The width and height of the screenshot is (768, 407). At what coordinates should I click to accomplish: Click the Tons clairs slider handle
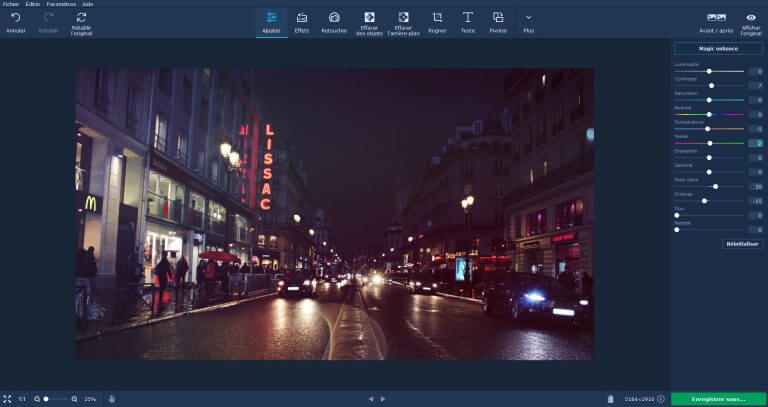point(716,187)
